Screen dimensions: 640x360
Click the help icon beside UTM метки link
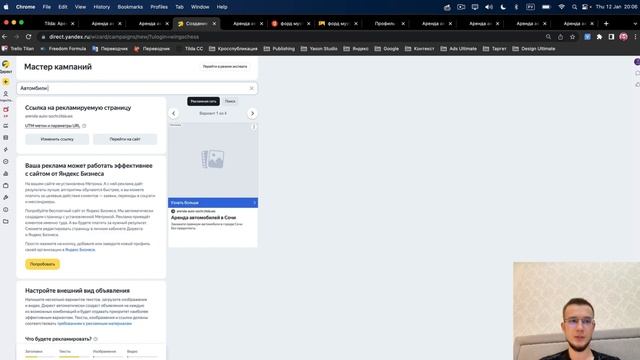click(x=84, y=126)
